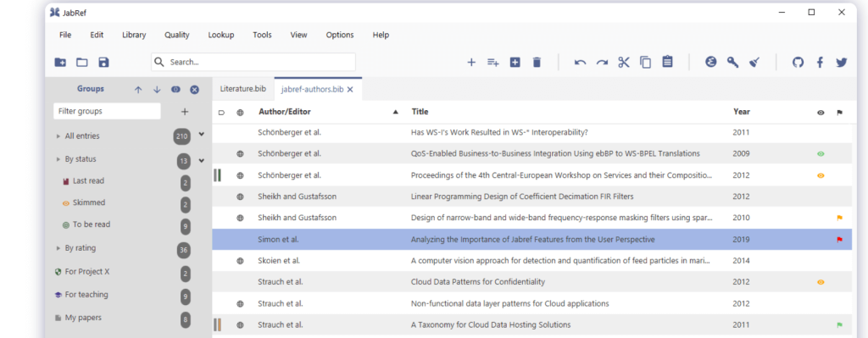This screenshot has height=338, width=868.
Task: Open chevron dropdown next to All entries count
Action: point(202,134)
